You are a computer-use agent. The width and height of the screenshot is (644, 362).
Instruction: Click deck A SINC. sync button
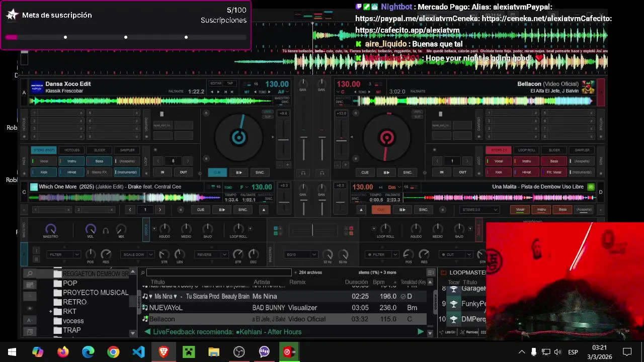click(x=260, y=172)
